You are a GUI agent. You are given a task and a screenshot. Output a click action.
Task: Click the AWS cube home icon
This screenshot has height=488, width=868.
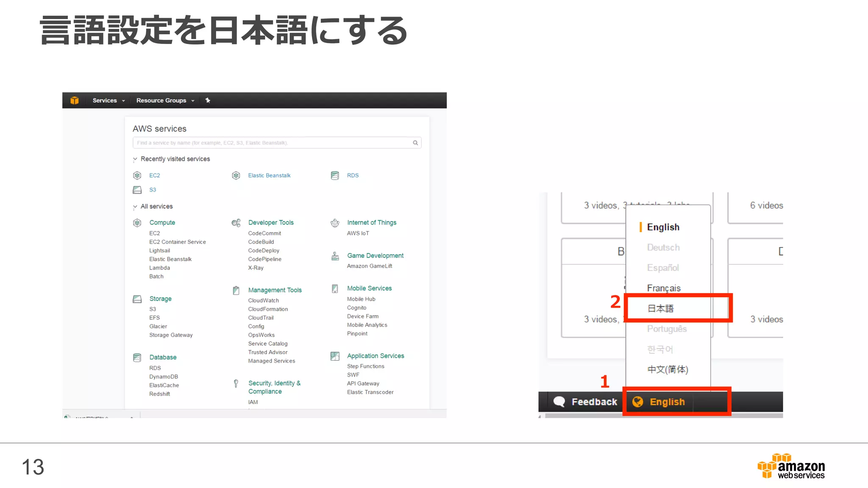(75, 100)
